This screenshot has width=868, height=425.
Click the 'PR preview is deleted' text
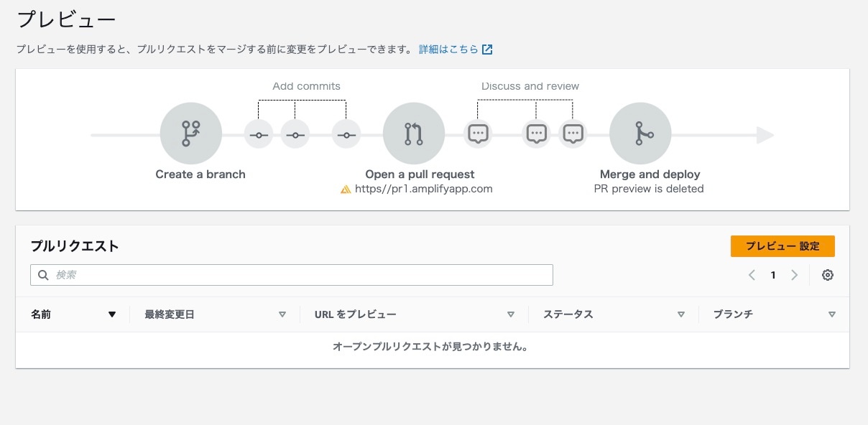click(649, 189)
